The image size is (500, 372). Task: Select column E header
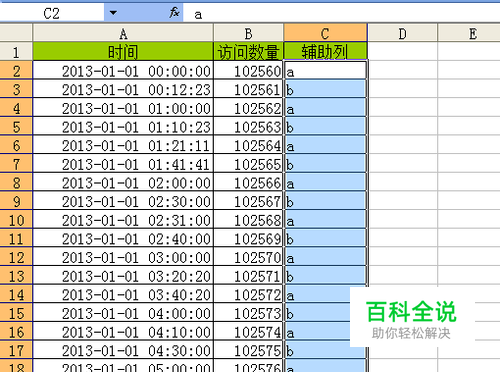coord(469,33)
